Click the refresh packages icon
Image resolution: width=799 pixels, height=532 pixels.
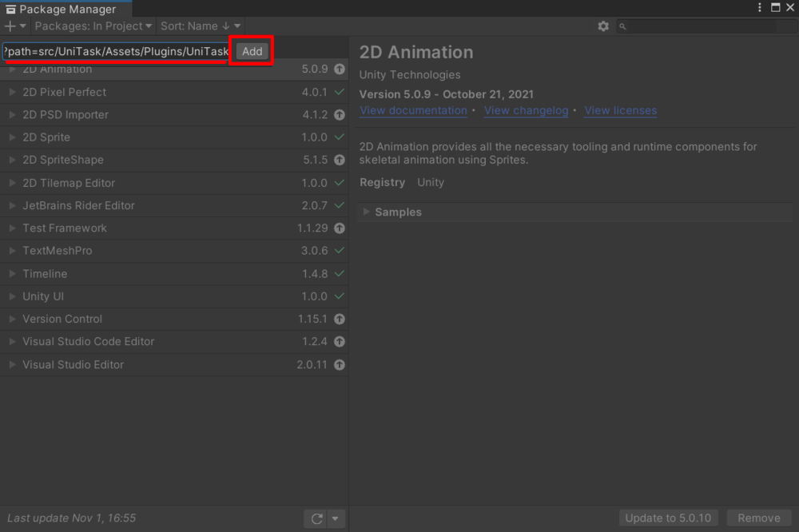click(x=316, y=518)
